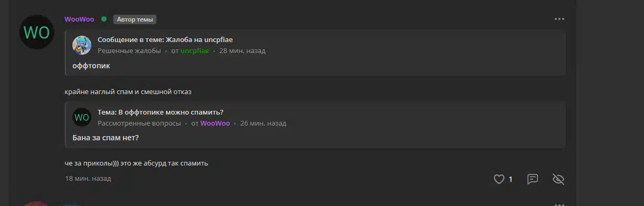Open green uncpfiae user link
The height and width of the screenshot is (206, 644).
195,51
